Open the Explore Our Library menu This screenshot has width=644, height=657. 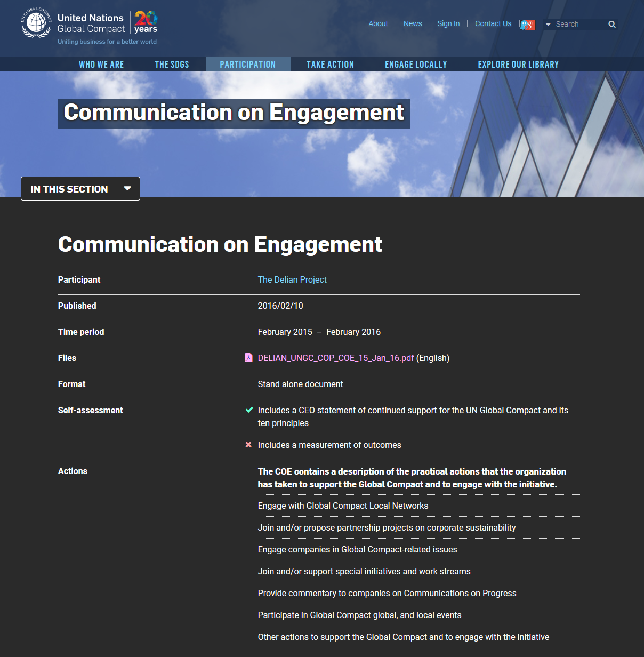click(x=518, y=64)
